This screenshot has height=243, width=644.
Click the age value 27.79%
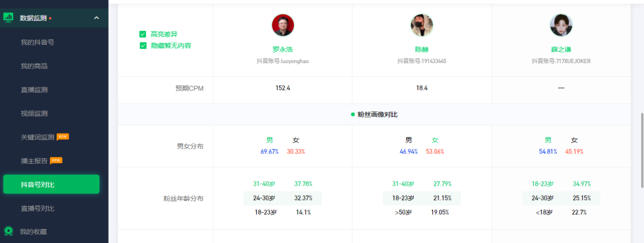click(x=442, y=183)
